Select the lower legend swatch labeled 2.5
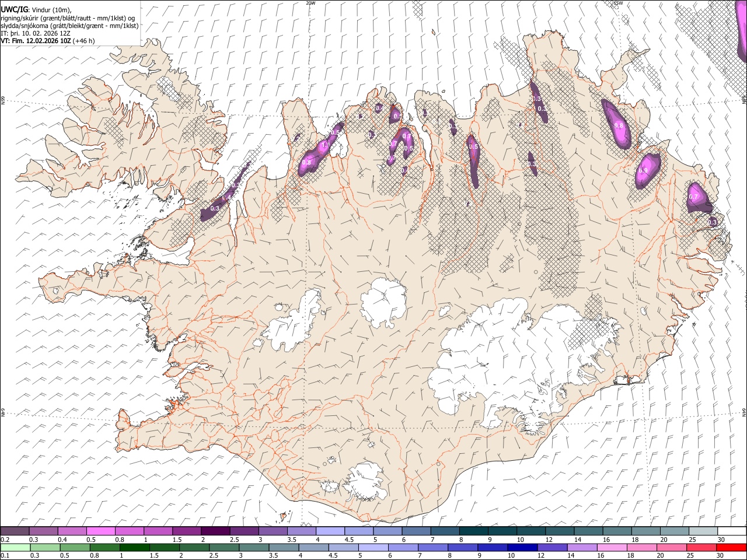Screen dimensions: 747x560 tap(224, 548)
